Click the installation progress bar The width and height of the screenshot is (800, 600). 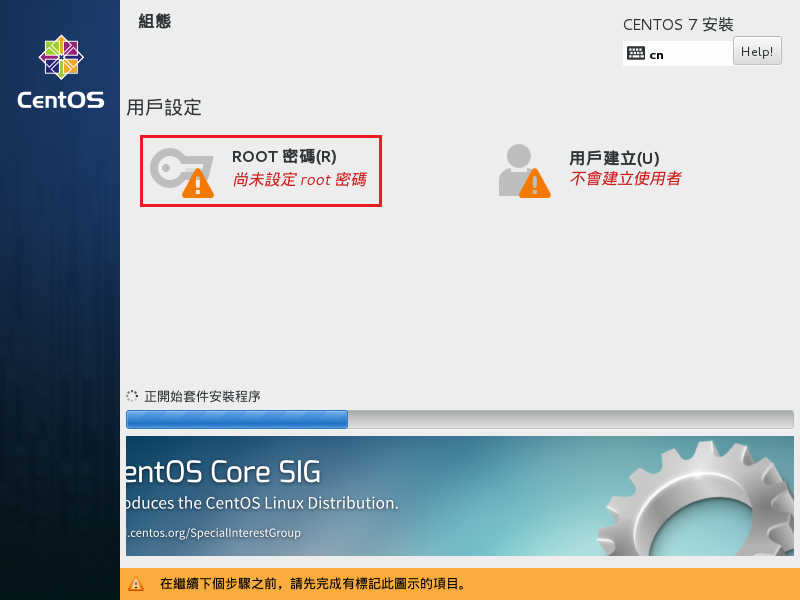point(459,419)
